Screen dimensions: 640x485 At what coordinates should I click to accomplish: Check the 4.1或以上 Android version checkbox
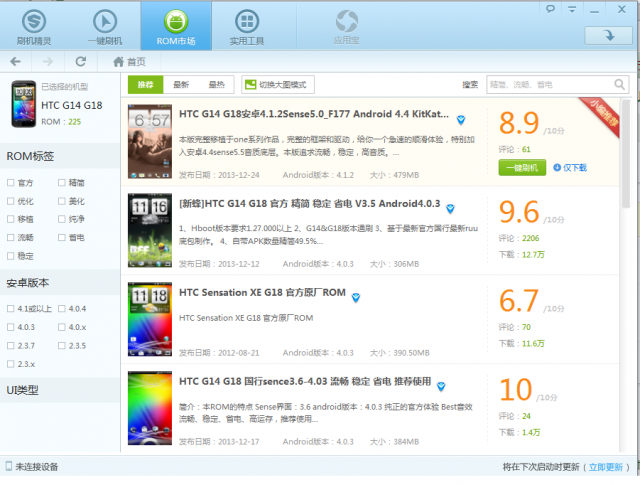[11, 309]
